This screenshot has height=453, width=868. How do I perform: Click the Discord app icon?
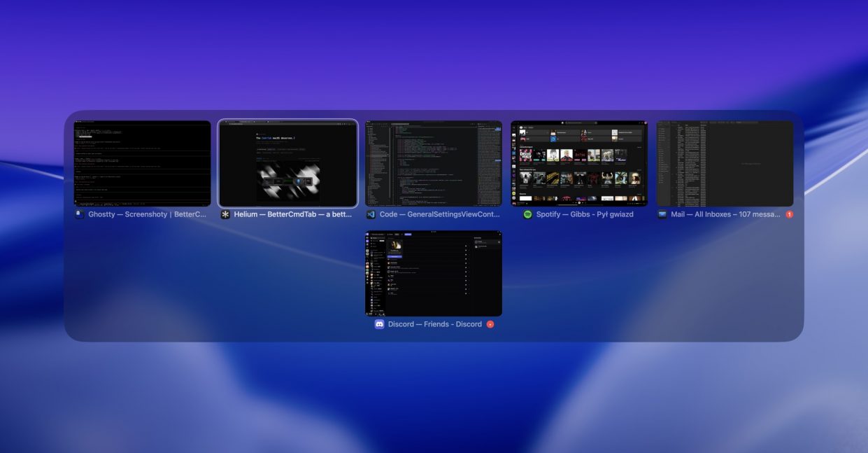[x=379, y=324]
